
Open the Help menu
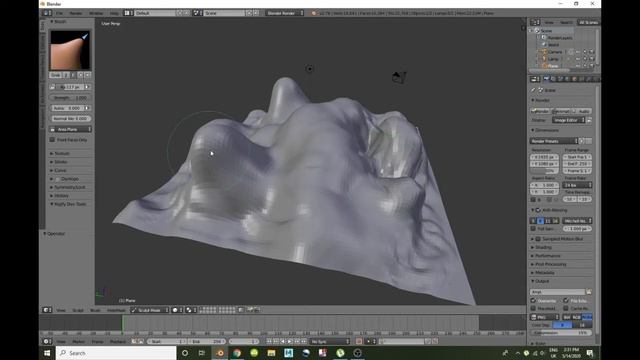click(x=114, y=13)
